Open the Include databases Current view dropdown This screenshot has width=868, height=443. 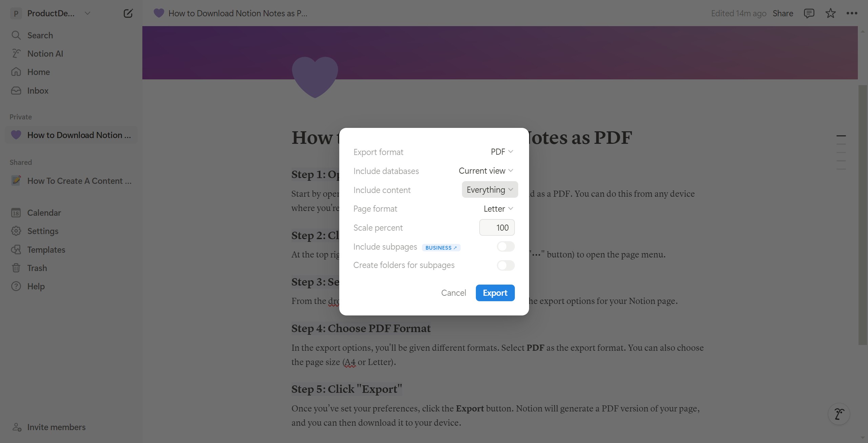point(486,171)
